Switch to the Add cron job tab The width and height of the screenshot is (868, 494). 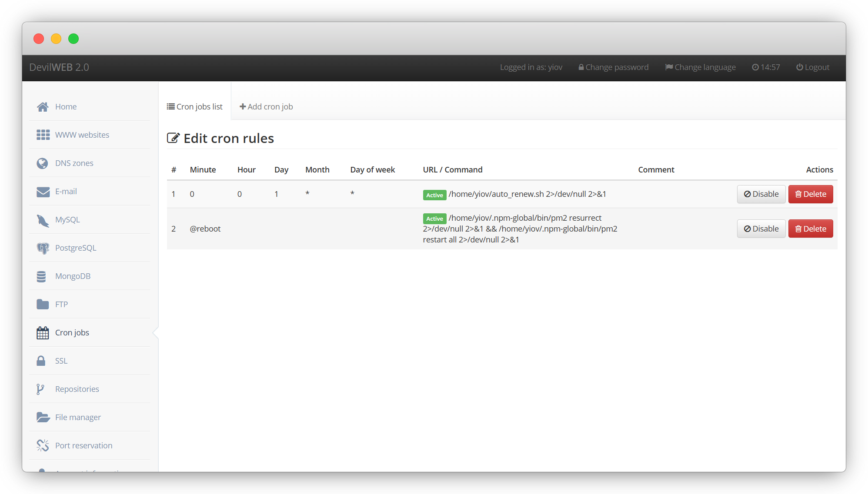[266, 107]
